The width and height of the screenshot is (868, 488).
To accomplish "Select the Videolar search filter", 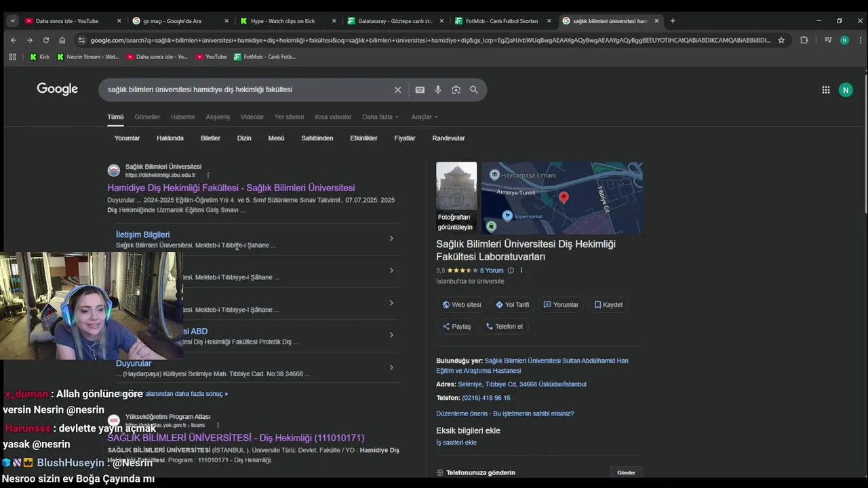I will pyautogui.click(x=252, y=117).
